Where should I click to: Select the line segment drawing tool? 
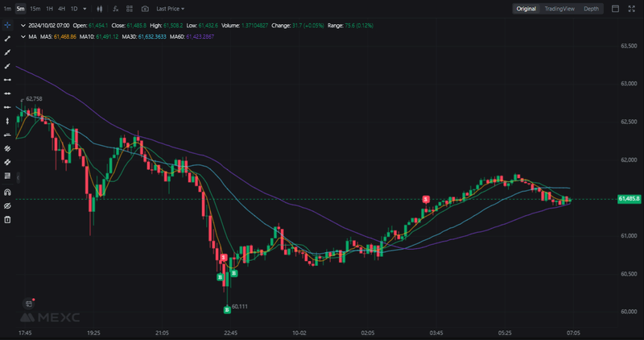click(7, 39)
